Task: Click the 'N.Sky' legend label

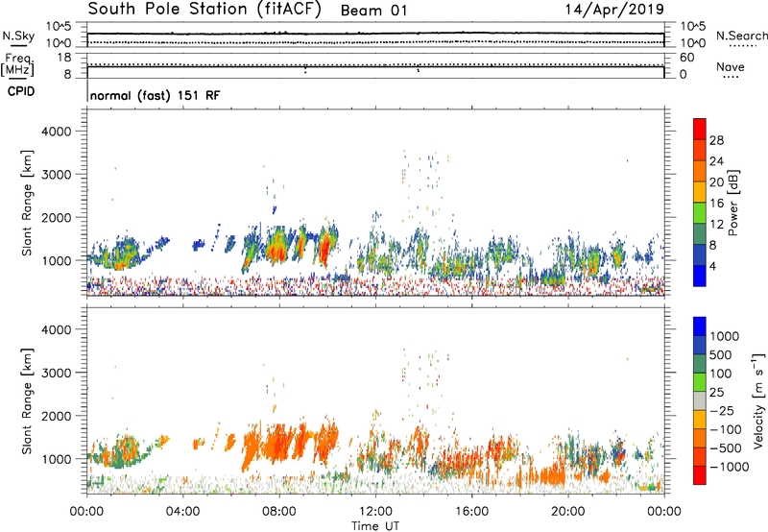Action: pyautogui.click(x=18, y=36)
